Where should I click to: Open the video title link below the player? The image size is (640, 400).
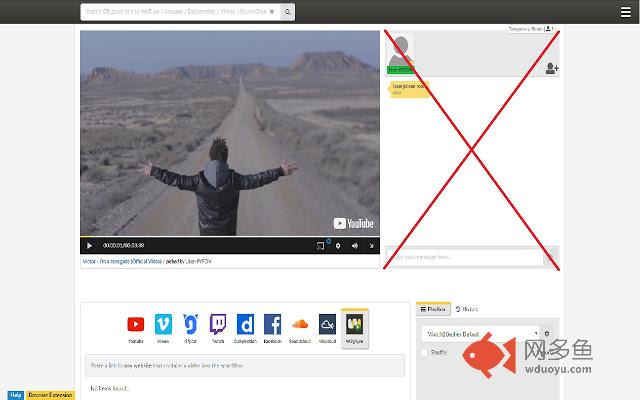(122, 261)
